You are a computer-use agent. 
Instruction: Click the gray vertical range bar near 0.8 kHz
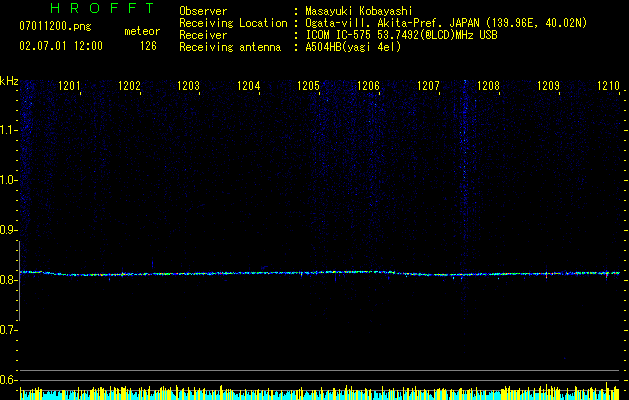19,281
